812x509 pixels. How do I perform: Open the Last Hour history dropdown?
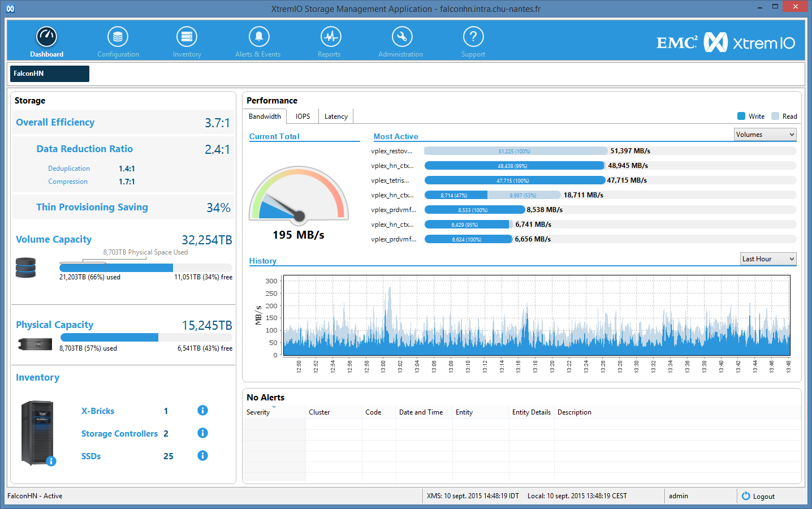click(768, 259)
